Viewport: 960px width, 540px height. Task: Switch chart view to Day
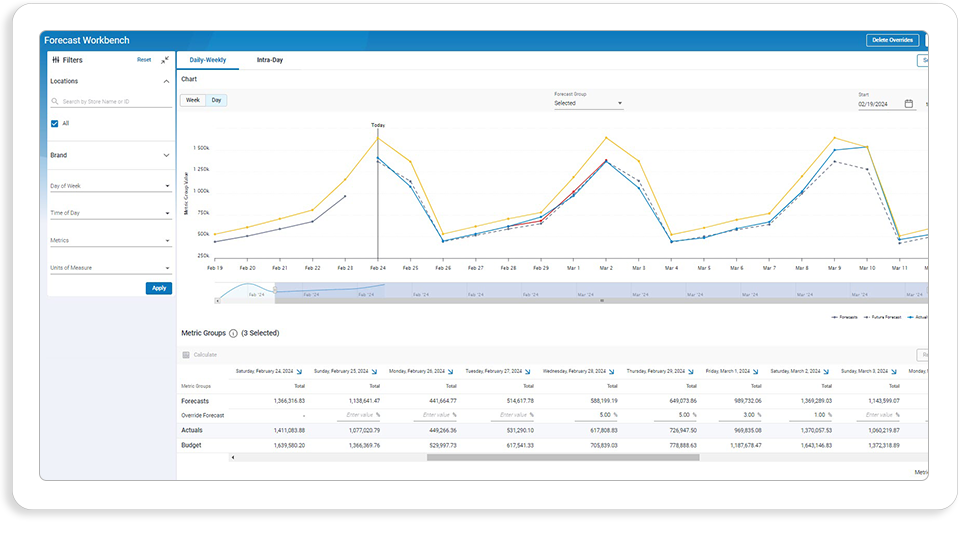216,100
